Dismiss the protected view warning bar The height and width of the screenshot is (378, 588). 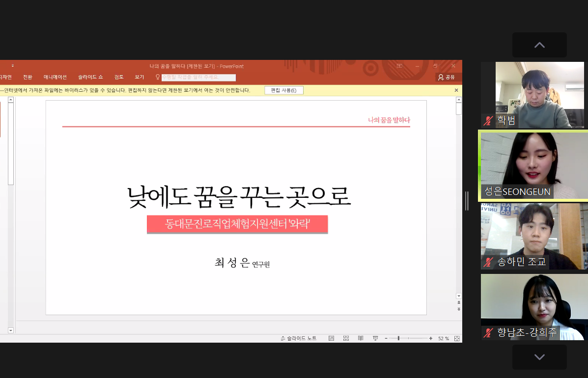[456, 90]
